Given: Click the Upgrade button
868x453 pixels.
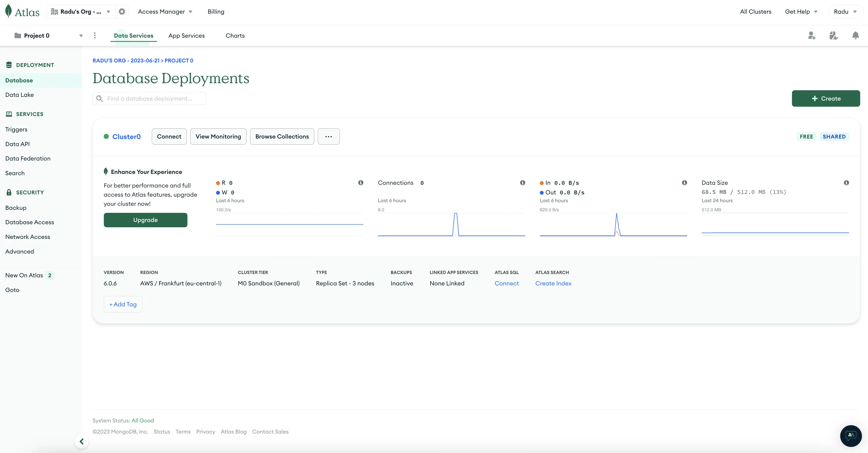Looking at the screenshot, I should point(146,220).
